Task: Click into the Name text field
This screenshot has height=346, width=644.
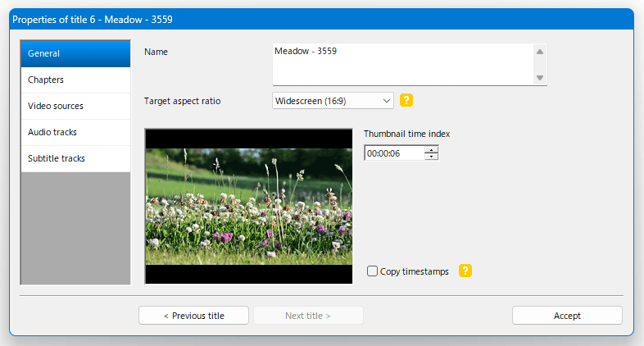Action: tap(403, 65)
